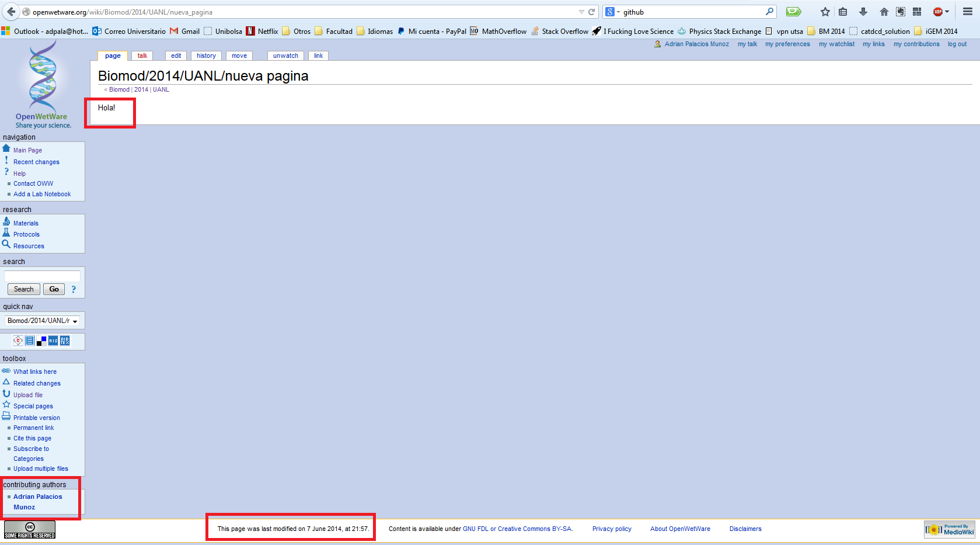Click the browser Home icon
Viewport: 980px width, 545px height.
tap(884, 12)
